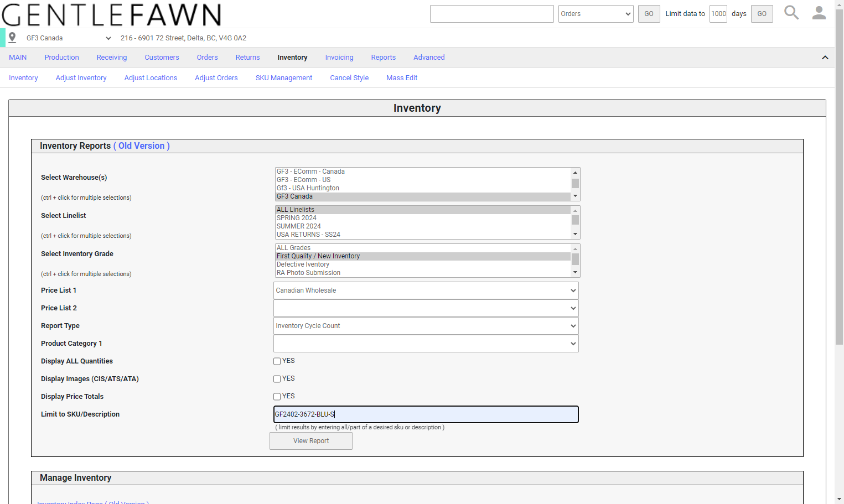
Task: Click the Limit to SKU/Description field
Action: pos(426,414)
